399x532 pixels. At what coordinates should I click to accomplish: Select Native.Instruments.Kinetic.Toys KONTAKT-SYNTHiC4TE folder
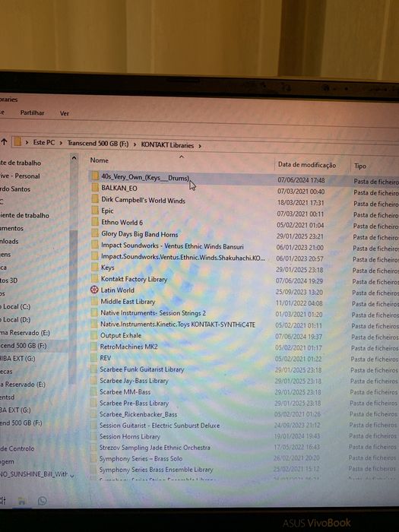(177, 325)
